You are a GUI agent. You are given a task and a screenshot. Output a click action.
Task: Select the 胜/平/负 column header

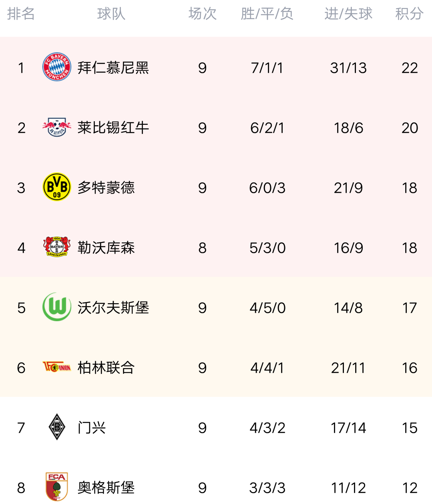coord(267,14)
